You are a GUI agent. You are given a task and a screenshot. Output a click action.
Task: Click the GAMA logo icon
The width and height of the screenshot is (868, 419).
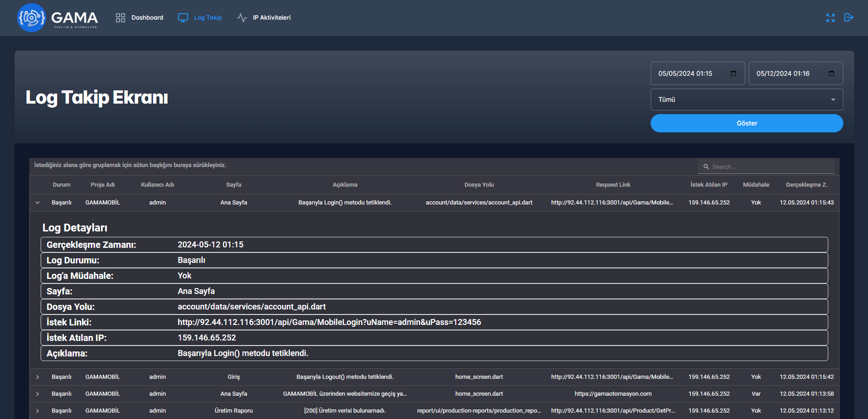point(32,18)
